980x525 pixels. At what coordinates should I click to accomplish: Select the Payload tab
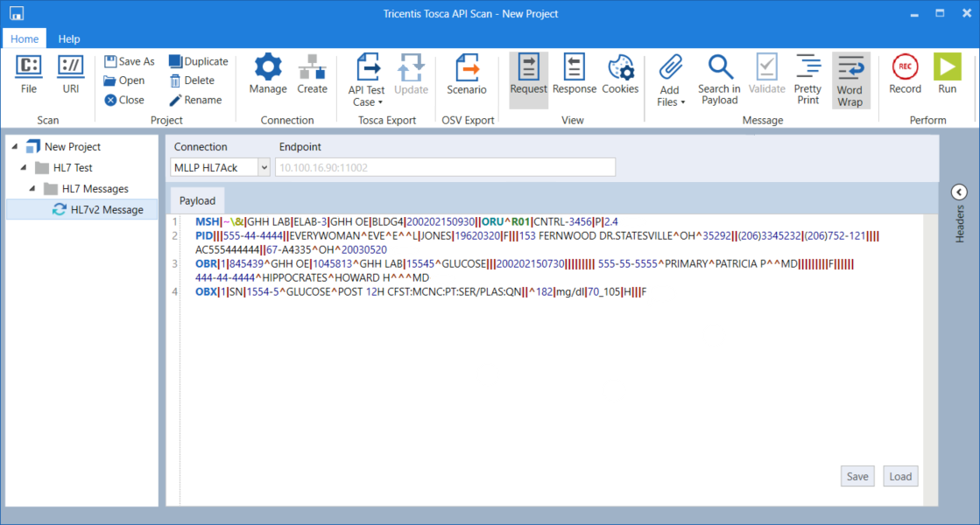[x=197, y=200]
